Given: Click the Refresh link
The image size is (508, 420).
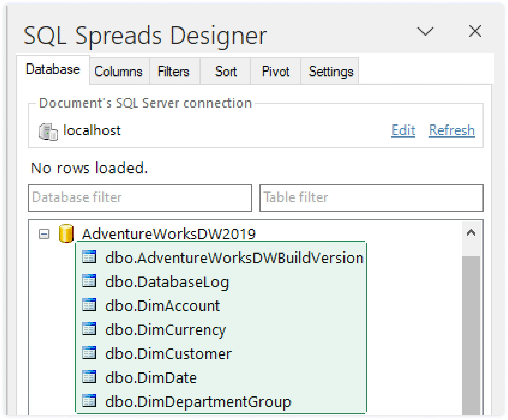Looking at the screenshot, I should tap(452, 130).
